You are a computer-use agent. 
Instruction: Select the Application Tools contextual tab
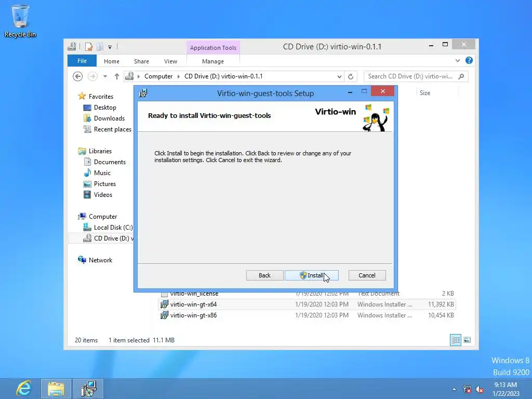pos(213,48)
